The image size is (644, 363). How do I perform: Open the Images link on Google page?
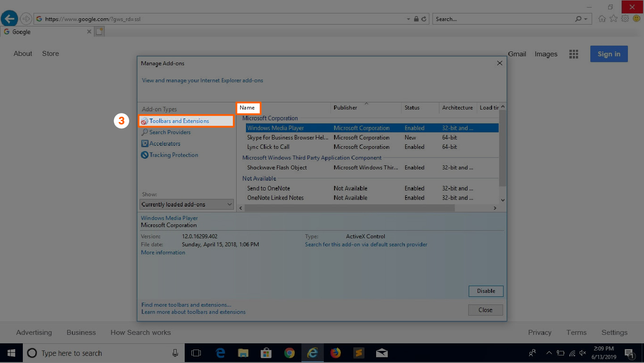tap(546, 54)
